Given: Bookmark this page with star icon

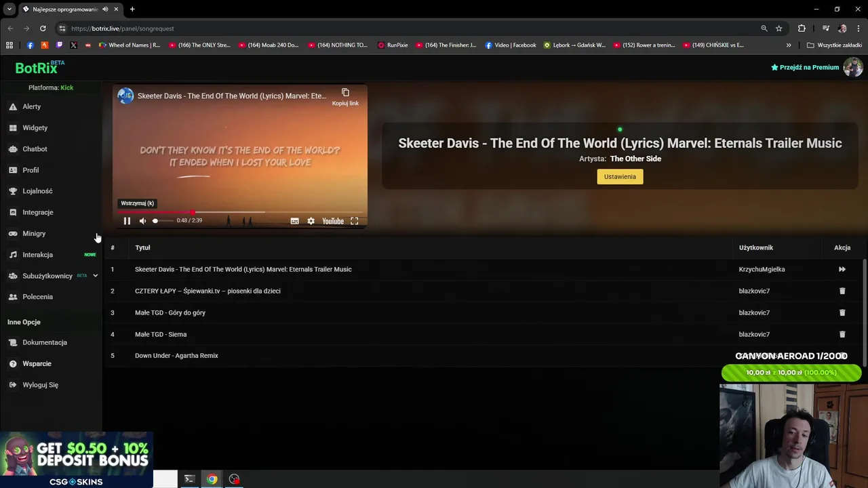Looking at the screenshot, I should click(x=779, y=28).
